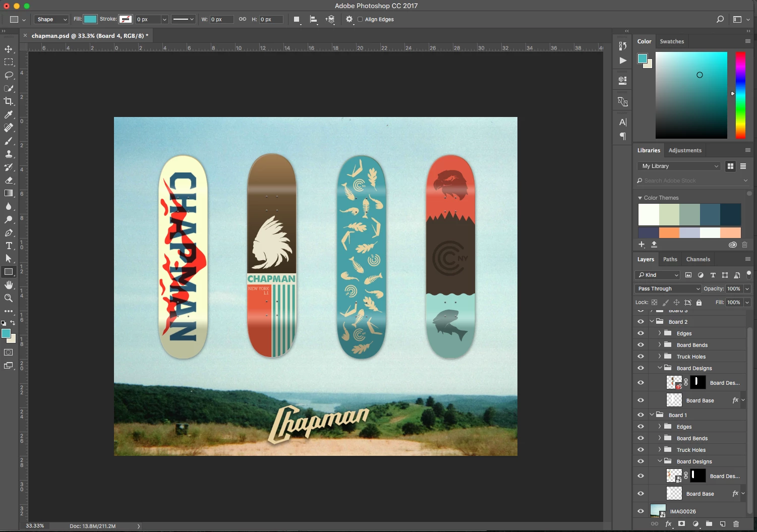Select the Eyedropper tool
This screenshot has height=532, width=757.
tap(9, 114)
